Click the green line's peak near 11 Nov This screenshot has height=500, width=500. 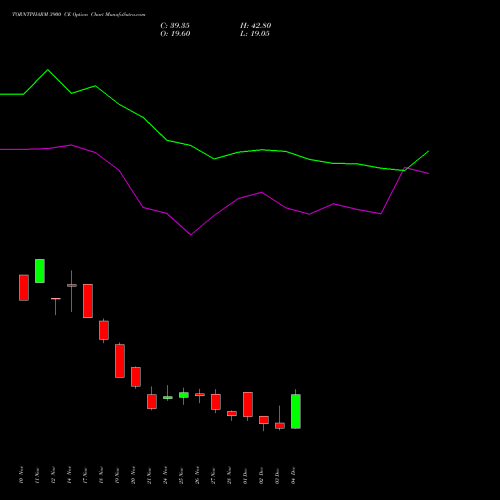point(48,70)
